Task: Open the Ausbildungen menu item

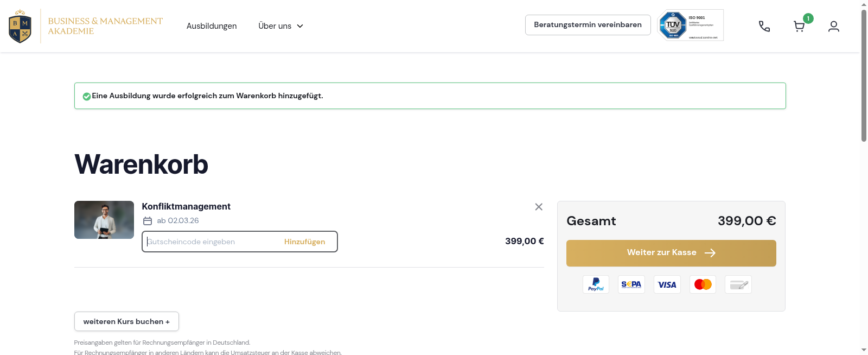Action: pyautogui.click(x=212, y=26)
